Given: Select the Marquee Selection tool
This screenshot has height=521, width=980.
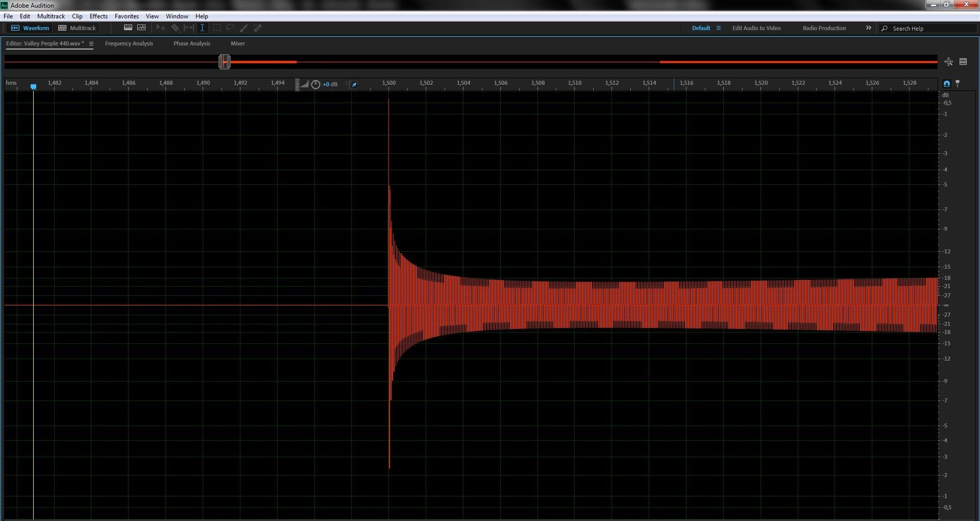Looking at the screenshot, I should [x=216, y=28].
